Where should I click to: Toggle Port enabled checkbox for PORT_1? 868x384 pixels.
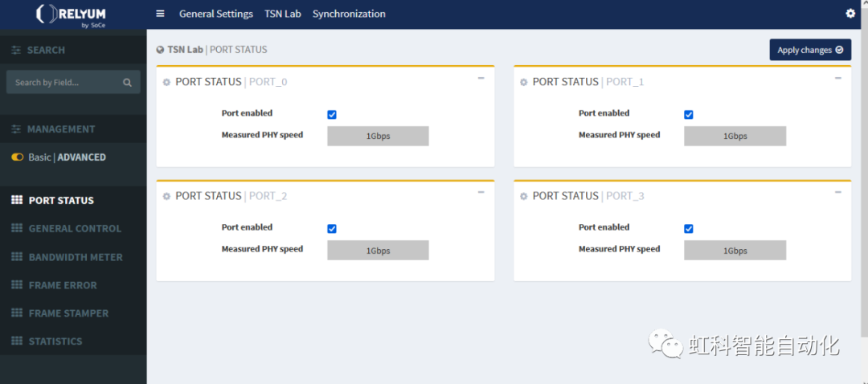tap(689, 114)
